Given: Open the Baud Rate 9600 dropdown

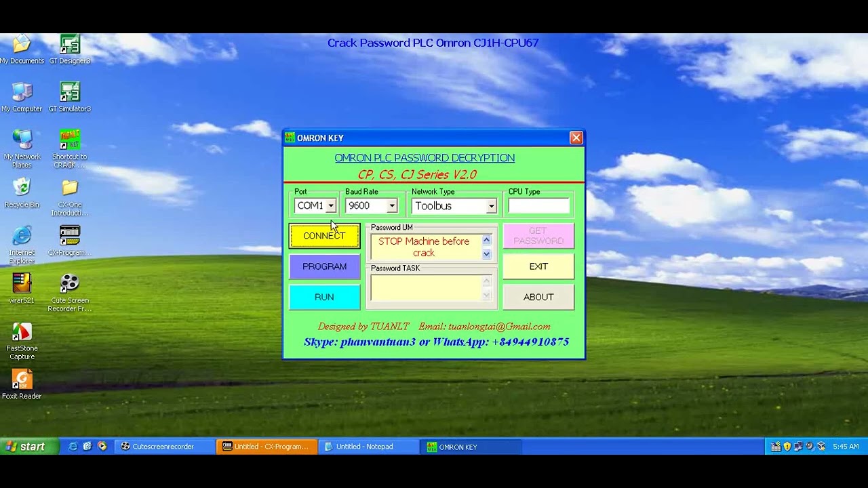Looking at the screenshot, I should pos(391,206).
